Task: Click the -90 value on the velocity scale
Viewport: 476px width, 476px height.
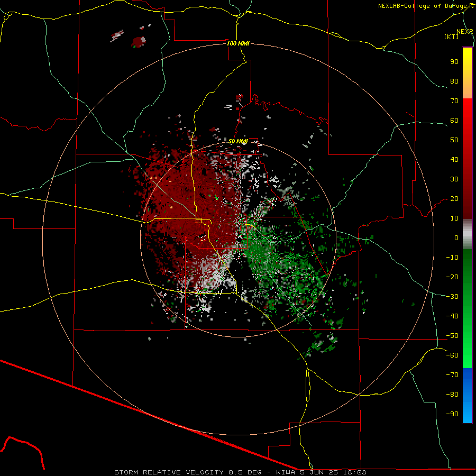Action: click(x=452, y=414)
